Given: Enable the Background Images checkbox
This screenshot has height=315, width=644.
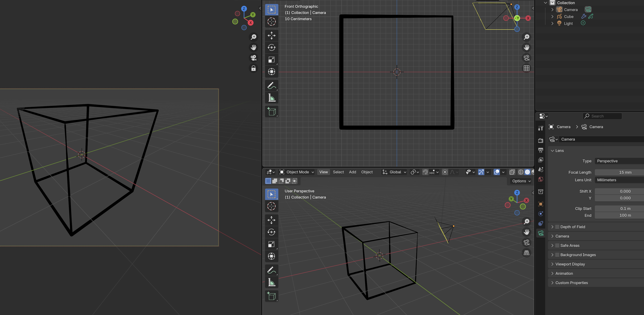Looking at the screenshot, I should pyautogui.click(x=557, y=255).
